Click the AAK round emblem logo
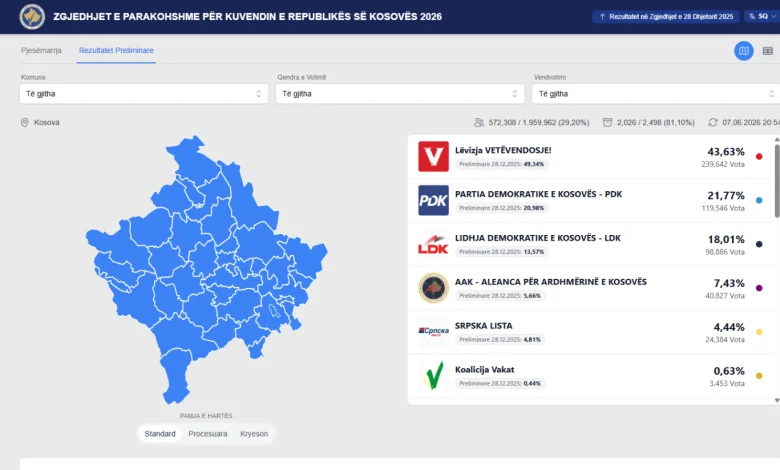 point(433,287)
